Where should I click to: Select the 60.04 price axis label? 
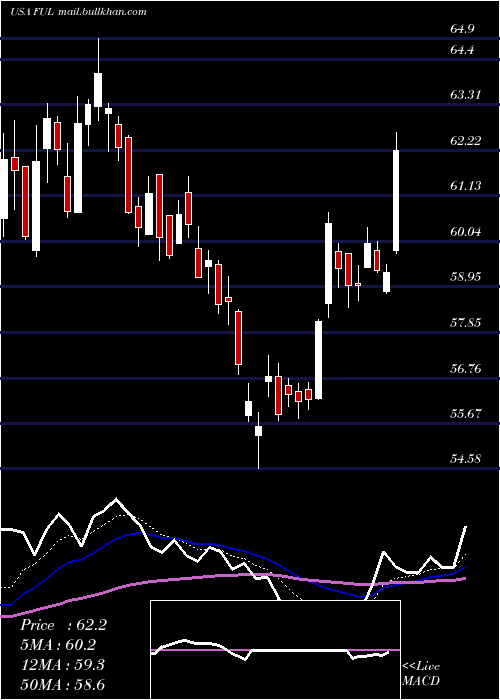click(x=466, y=232)
